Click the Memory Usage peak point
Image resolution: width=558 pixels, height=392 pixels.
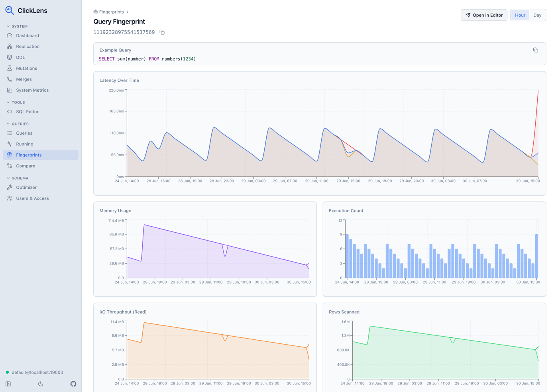[144, 225]
